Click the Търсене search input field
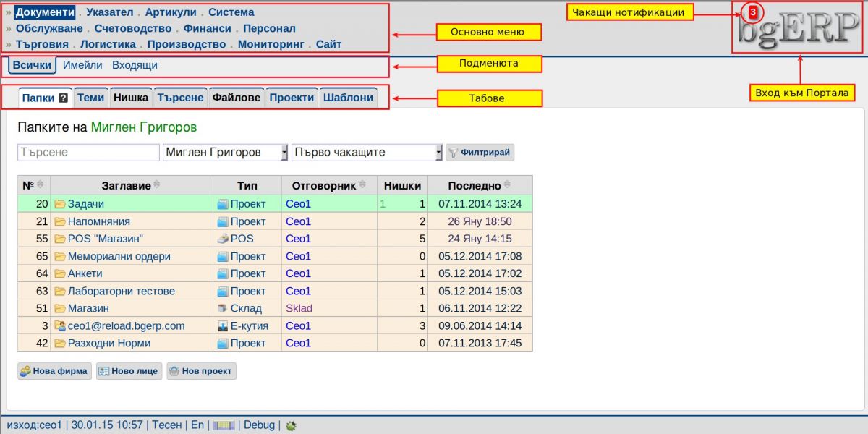The height and width of the screenshot is (434, 868). click(88, 153)
